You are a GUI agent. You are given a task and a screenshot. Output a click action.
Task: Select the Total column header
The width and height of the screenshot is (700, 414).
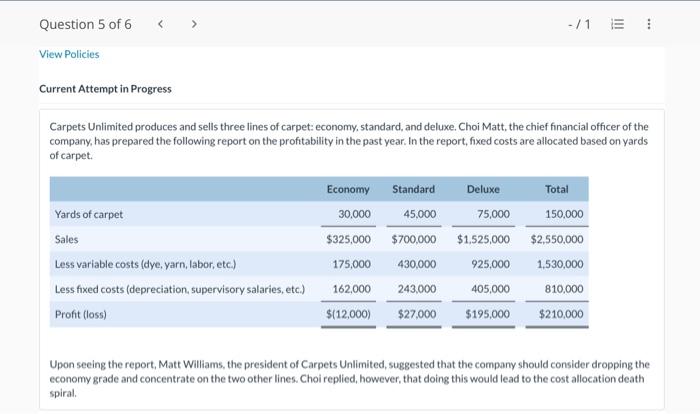pyautogui.click(x=556, y=189)
